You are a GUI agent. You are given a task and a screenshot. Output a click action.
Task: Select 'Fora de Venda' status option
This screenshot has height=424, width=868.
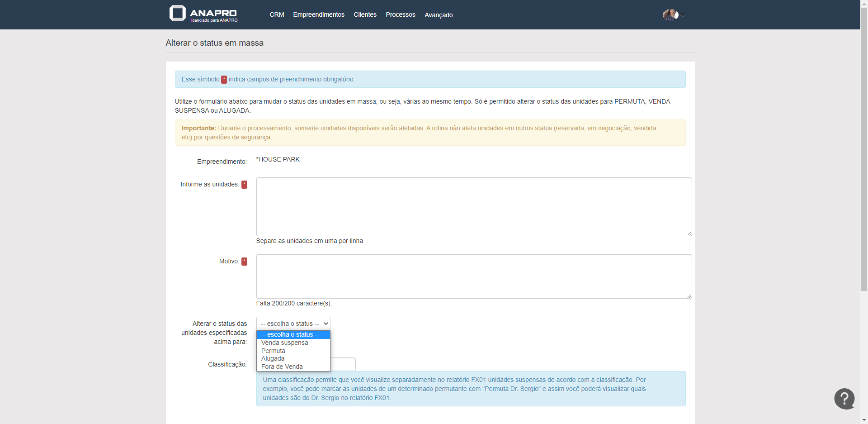[x=282, y=367]
